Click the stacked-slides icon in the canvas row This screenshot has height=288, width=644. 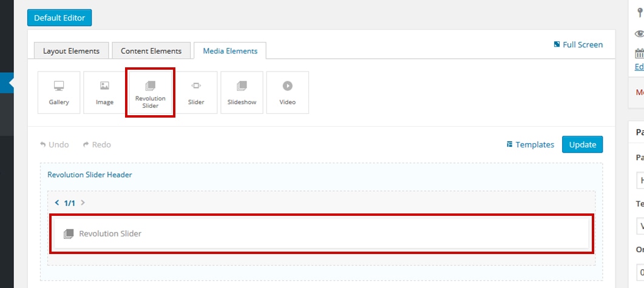click(x=69, y=234)
